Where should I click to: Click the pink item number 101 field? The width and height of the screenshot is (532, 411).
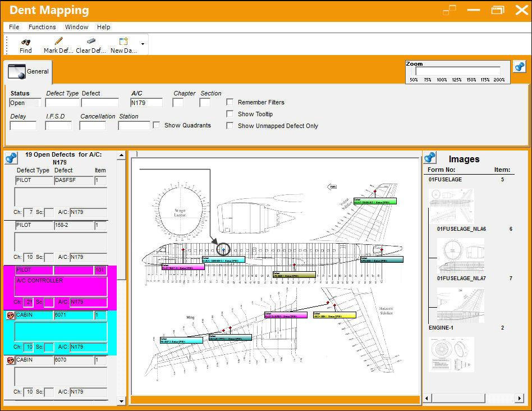[x=100, y=270]
